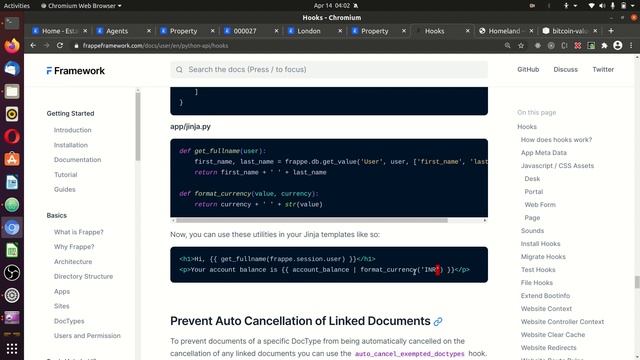Open the GitHub link in header
The image size is (640, 360).
tap(528, 69)
